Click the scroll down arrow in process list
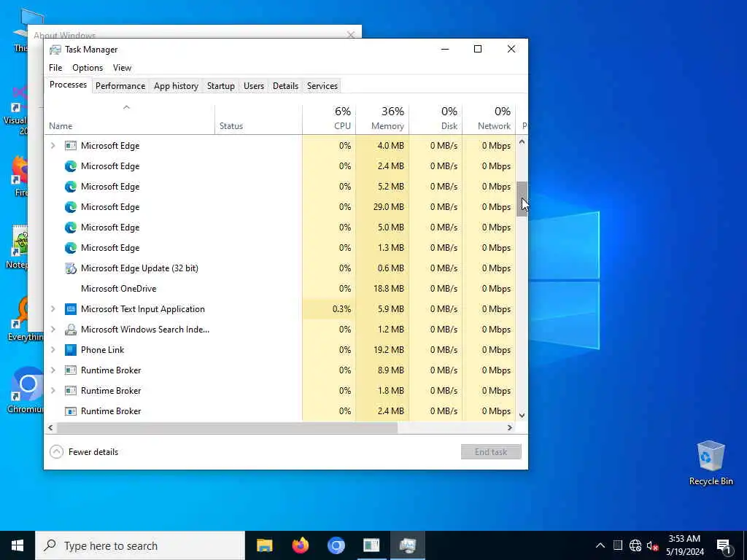This screenshot has height=560, width=747. point(522,415)
